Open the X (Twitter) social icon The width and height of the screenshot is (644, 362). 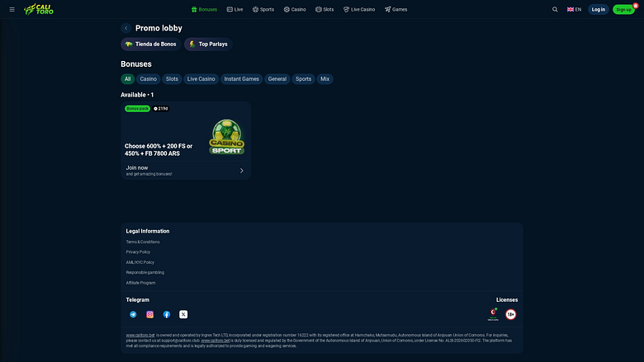183,314
